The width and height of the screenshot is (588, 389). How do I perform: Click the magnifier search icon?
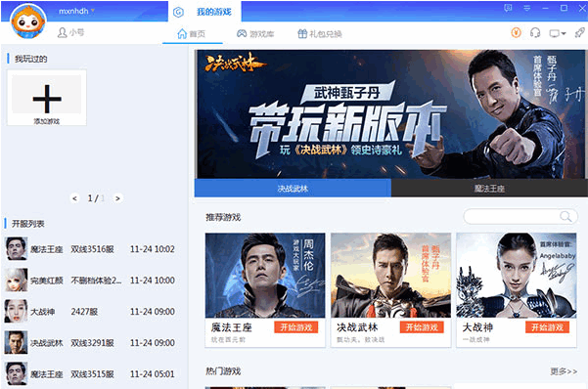click(565, 217)
